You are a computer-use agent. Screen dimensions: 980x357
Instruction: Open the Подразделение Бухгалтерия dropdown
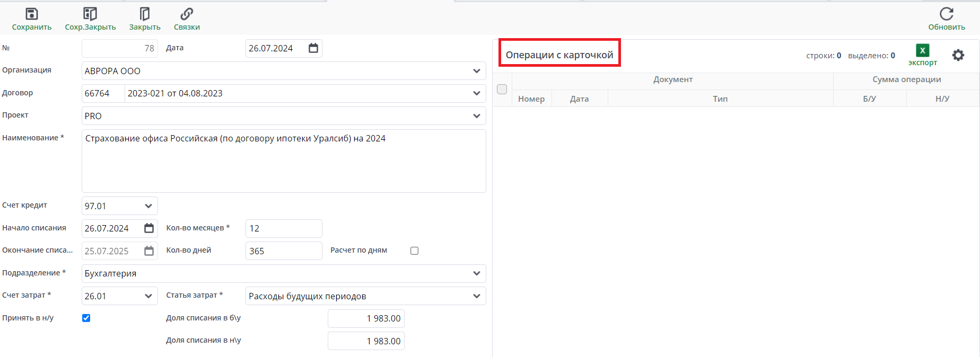[x=476, y=273]
